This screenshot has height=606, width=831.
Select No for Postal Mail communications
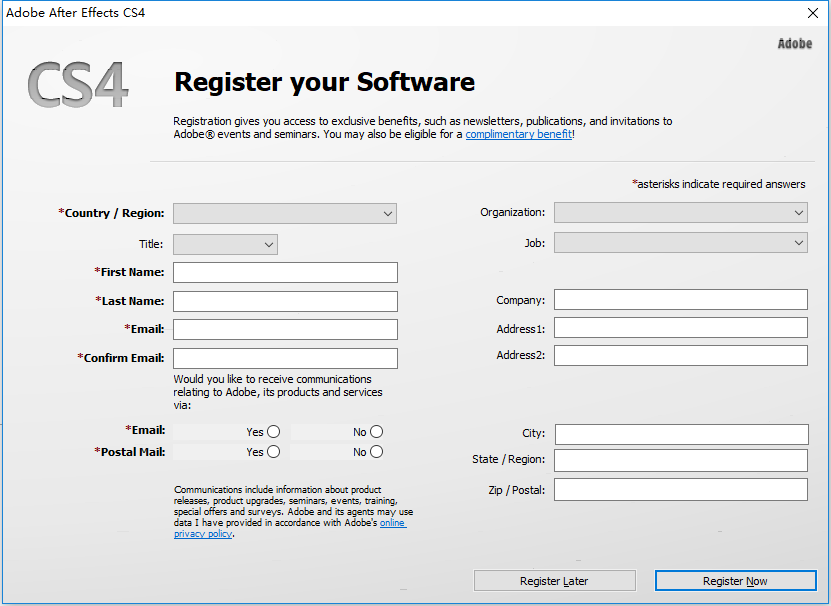(x=376, y=452)
